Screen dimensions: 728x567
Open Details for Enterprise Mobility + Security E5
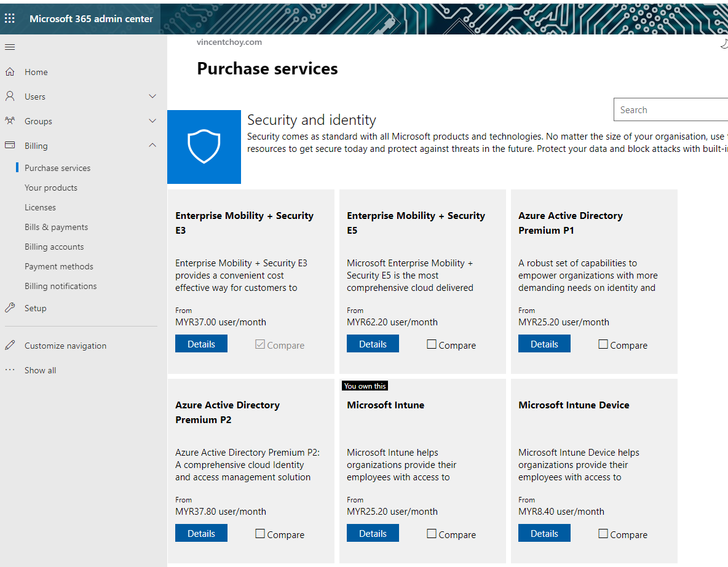(373, 344)
